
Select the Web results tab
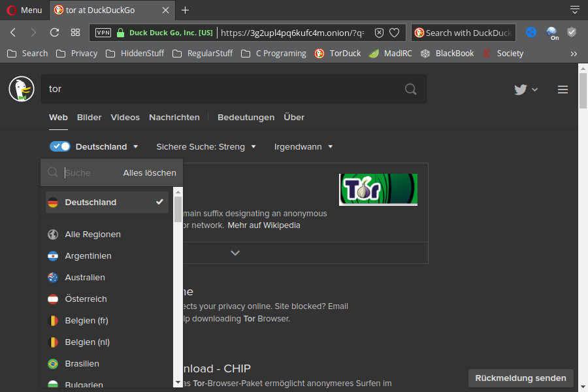point(59,118)
